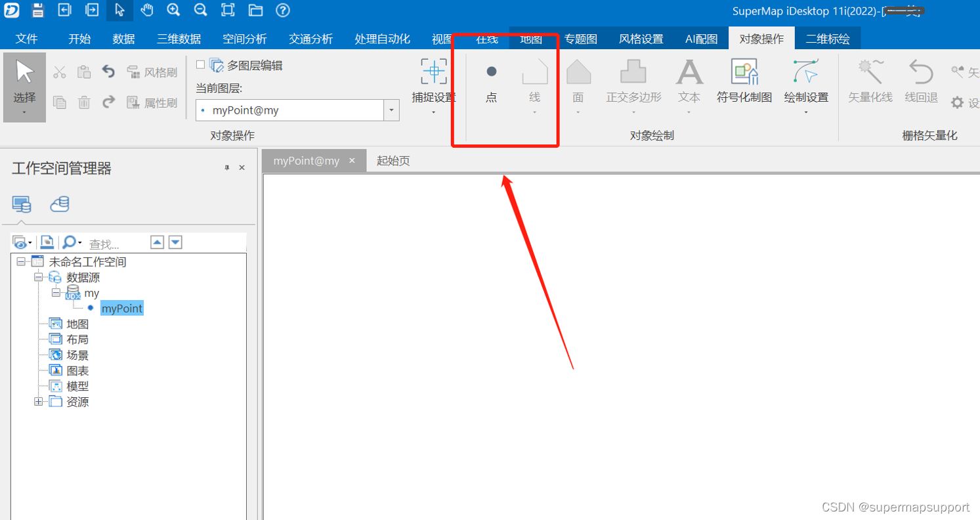Click the full extent view icon
The image size is (980, 520).
point(228,10)
